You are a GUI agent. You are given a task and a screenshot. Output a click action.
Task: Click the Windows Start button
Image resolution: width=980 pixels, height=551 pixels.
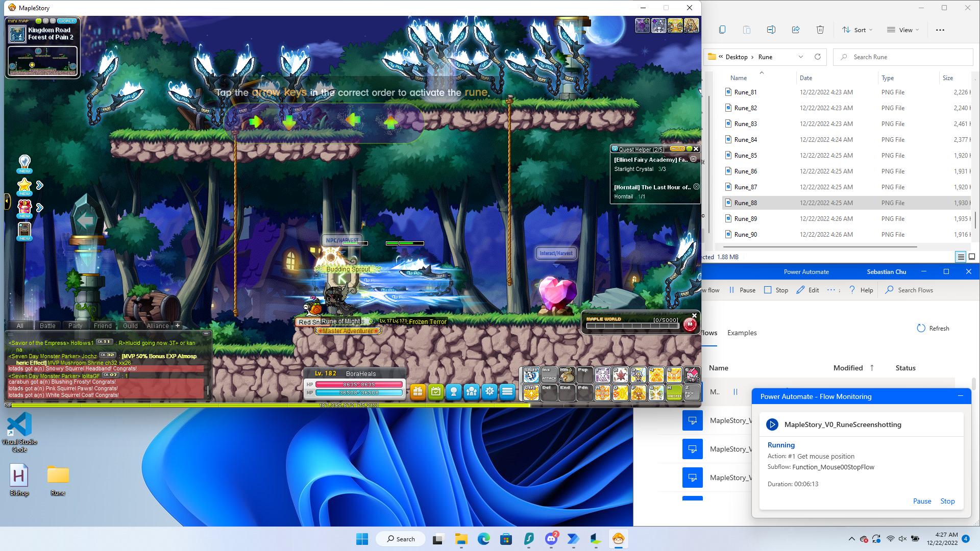pos(362,539)
